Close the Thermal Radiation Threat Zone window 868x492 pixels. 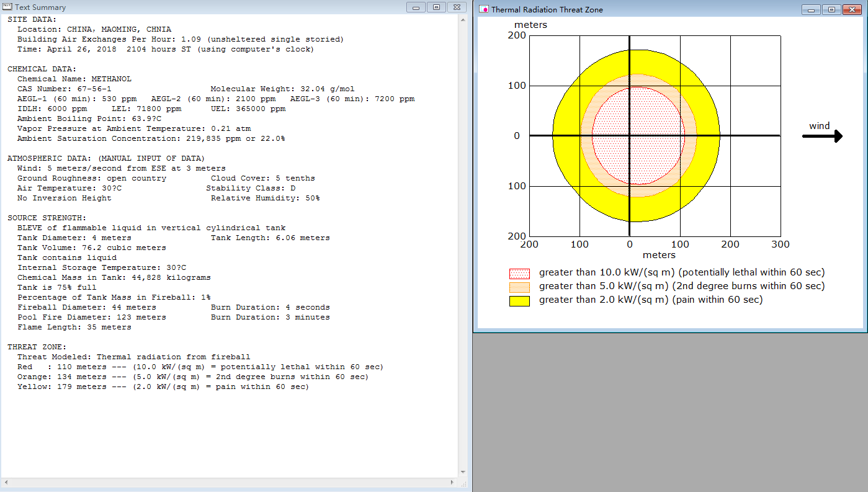click(x=853, y=9)
